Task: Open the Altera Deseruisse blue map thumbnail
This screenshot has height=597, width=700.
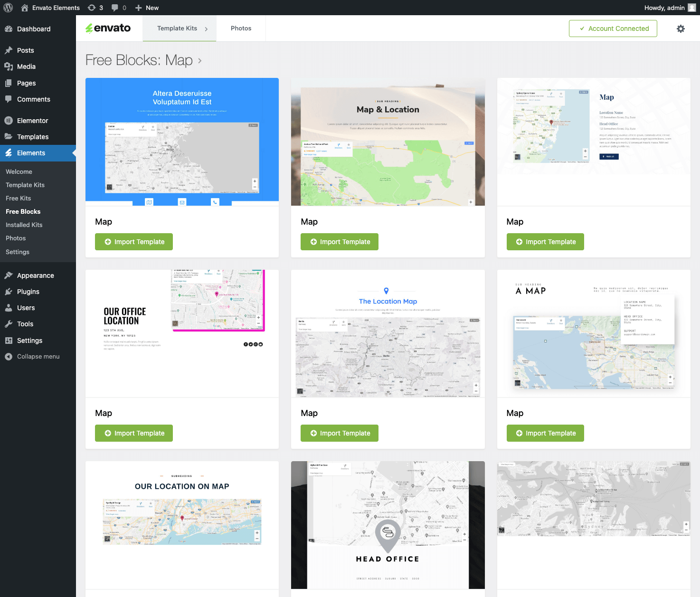Action: point(182,142)
